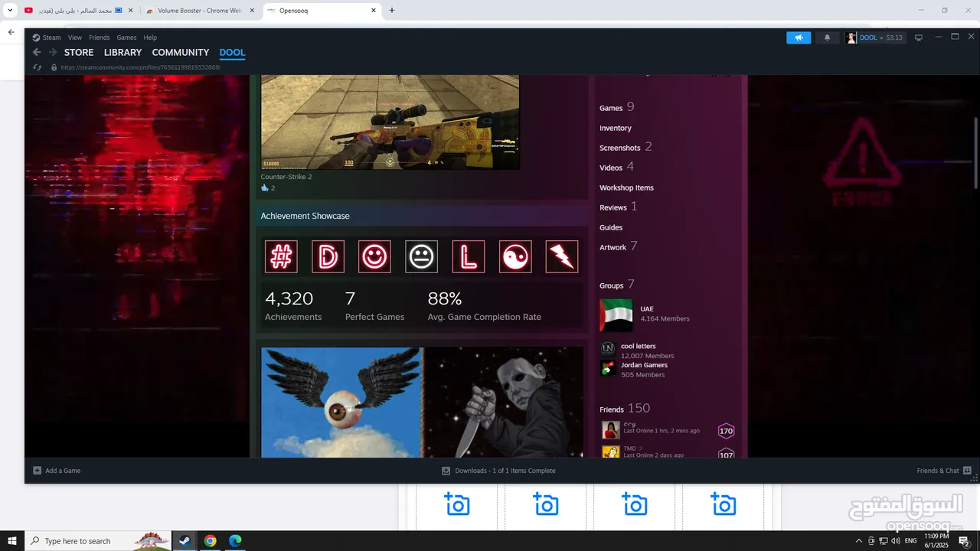Close the Opensooq browser tab
This screenshot has width=980, height=551.
[374, 11]
